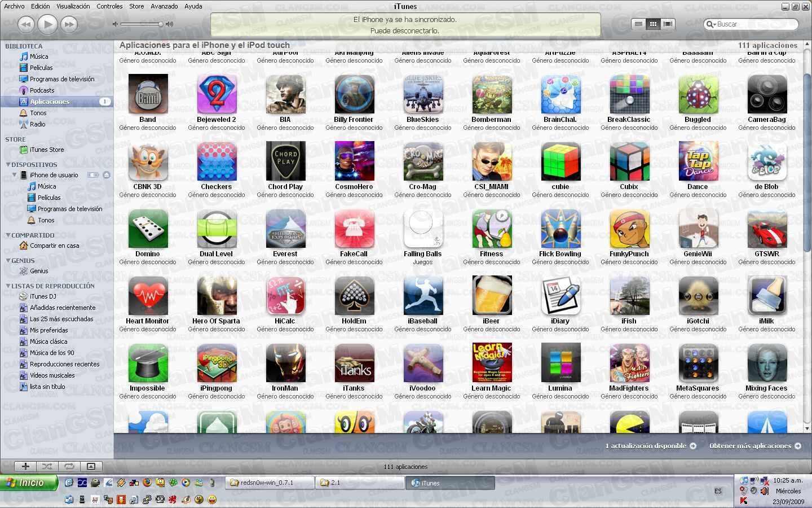
Task: Eject the iPhone de usuario device
Action: 107,175
